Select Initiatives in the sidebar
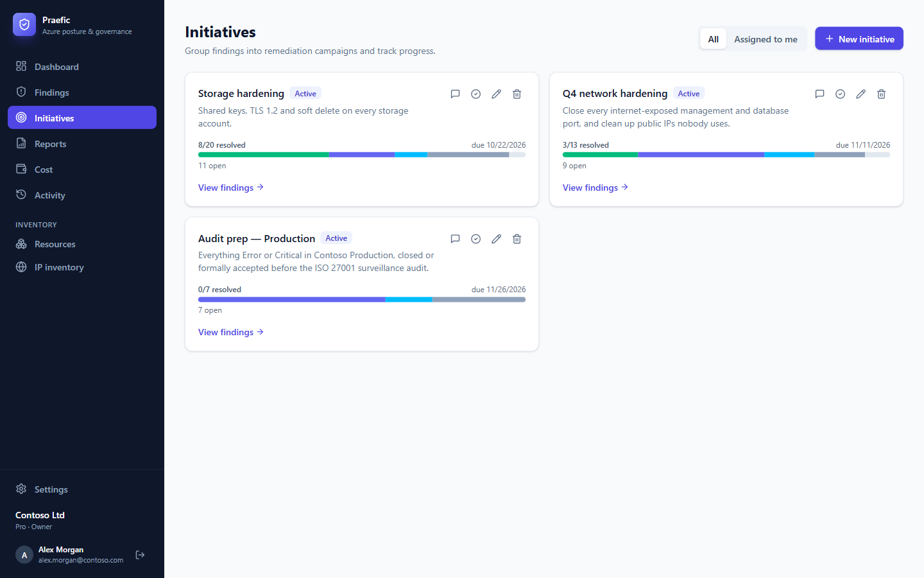The height and width of the screenshot is (578, 924). click(82, 118)
